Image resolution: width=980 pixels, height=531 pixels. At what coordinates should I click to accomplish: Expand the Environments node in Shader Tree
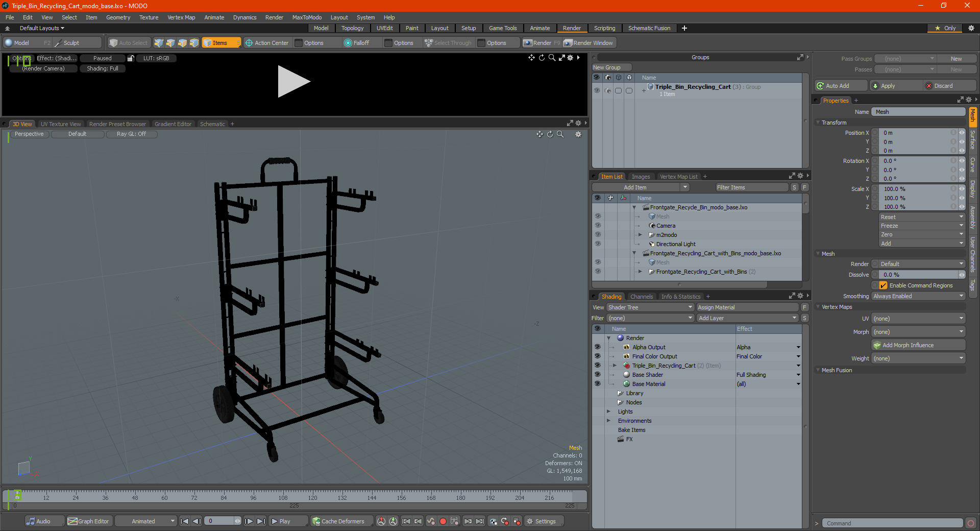(608, 421)
